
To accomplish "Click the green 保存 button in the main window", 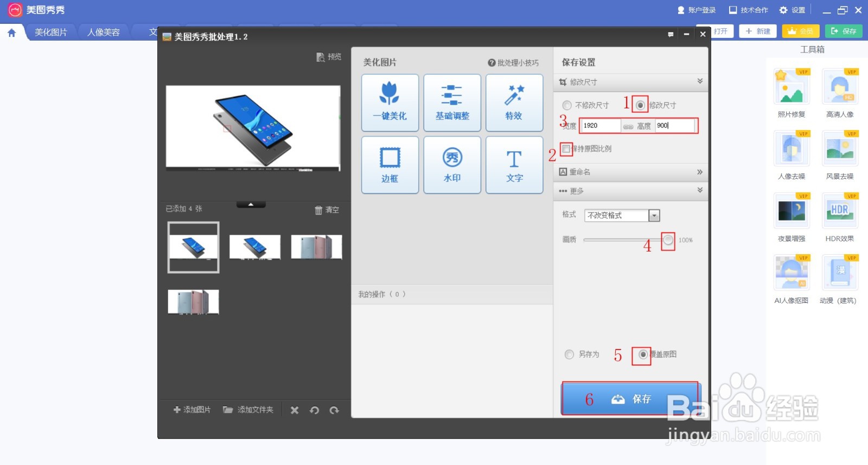I will tap(844, 31).
